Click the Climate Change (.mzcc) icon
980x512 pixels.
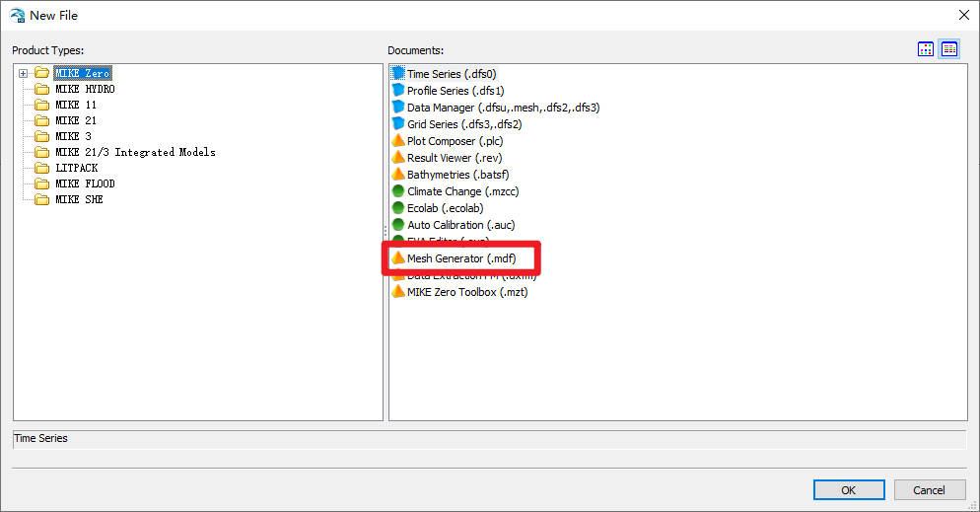[x=398, y=191]
